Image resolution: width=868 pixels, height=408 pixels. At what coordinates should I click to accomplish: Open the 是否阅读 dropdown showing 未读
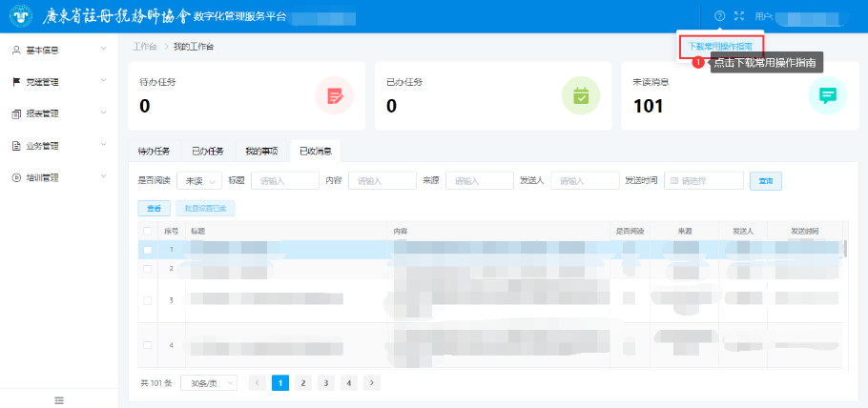[x=199, y=180]
